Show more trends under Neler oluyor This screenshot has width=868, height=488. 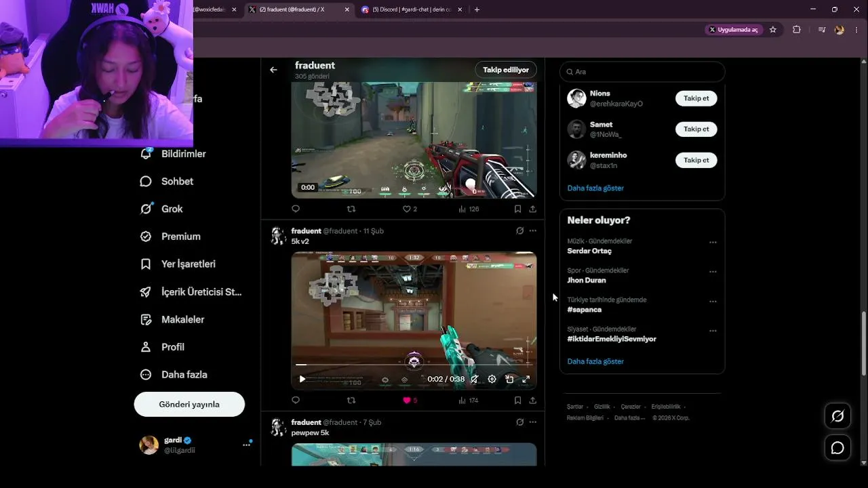click(595, 361)
